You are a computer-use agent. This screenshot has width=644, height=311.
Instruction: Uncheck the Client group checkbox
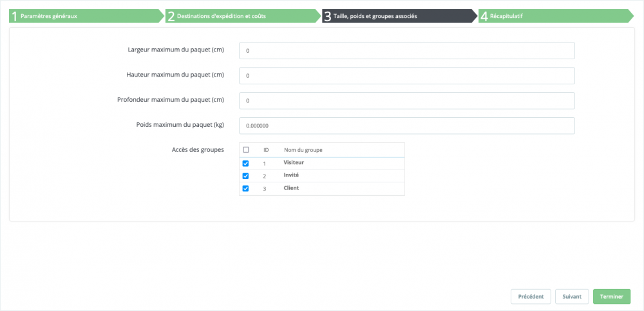point(246,189)
